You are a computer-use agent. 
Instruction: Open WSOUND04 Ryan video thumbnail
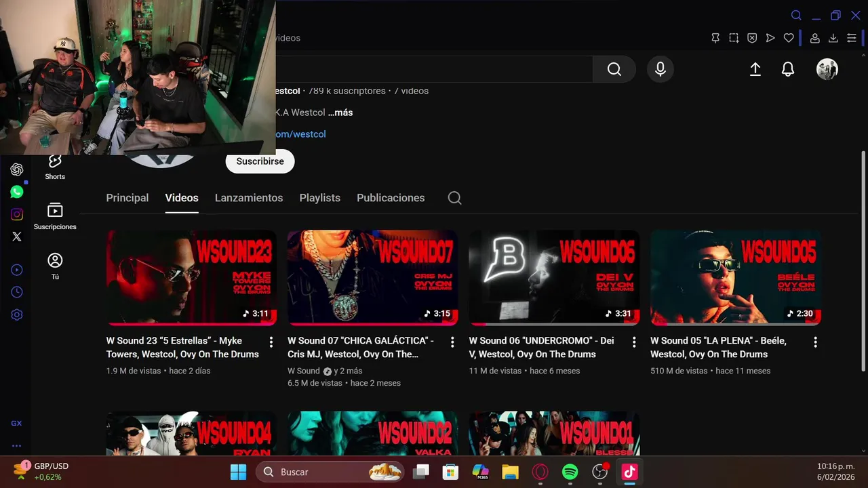[x=191, y=434]
